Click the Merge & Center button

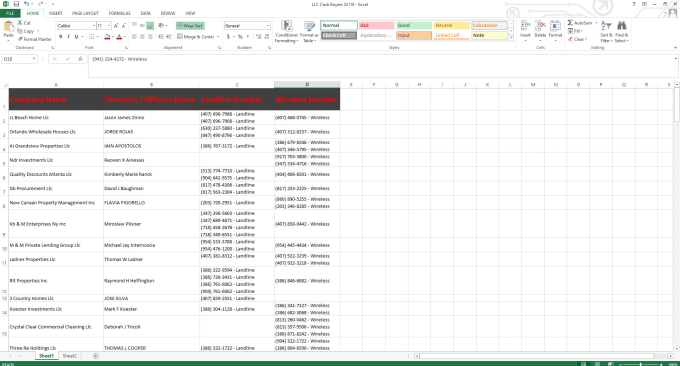click(196, 37)
